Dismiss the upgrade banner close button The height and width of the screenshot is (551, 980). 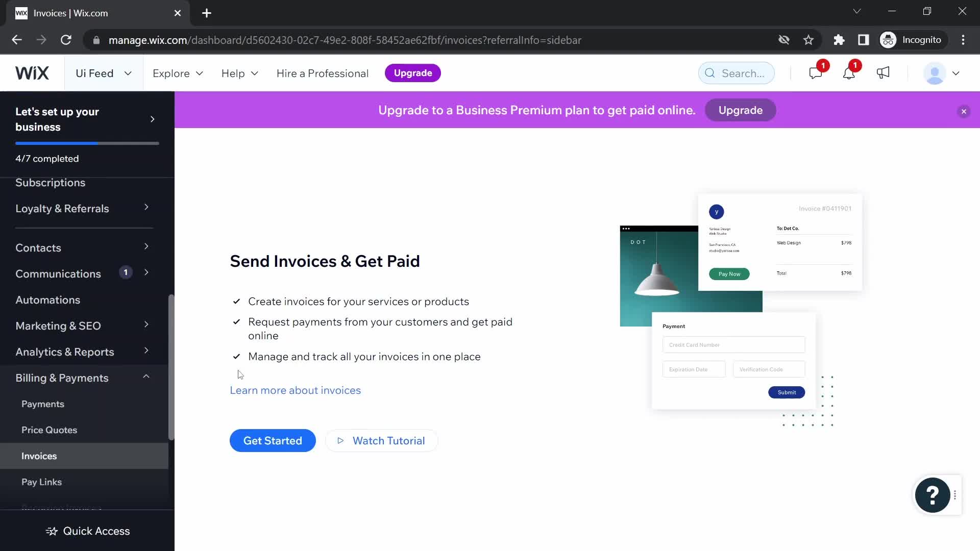pos(964,111)
